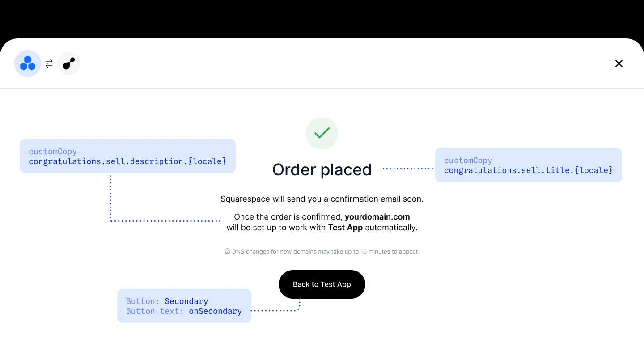Click the green checkmark success icon

coord(322,133)
